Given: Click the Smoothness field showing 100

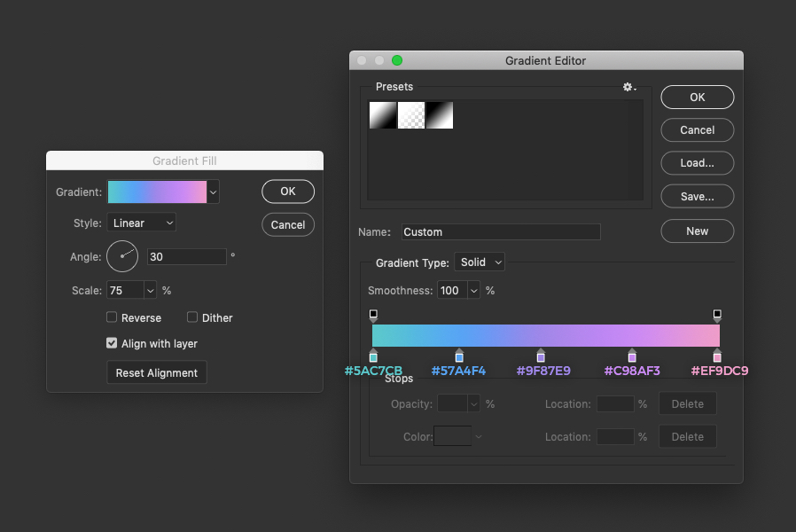Looking at the screenshot, I should click(452, 290).
